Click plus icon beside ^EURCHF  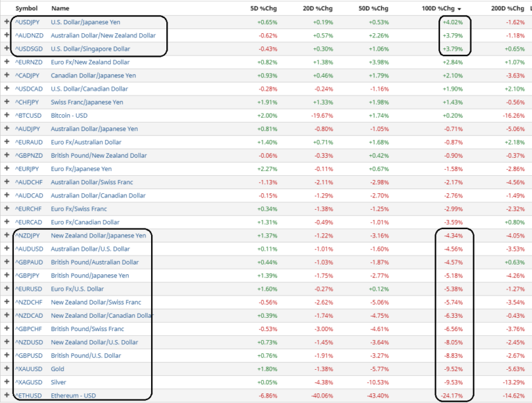click(x=7, y=208)
